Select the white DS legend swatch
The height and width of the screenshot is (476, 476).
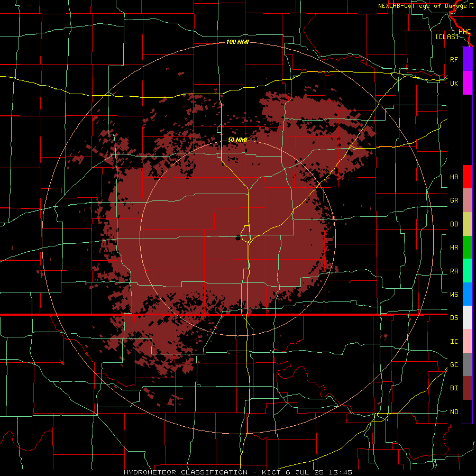click(x=467, y=317)
